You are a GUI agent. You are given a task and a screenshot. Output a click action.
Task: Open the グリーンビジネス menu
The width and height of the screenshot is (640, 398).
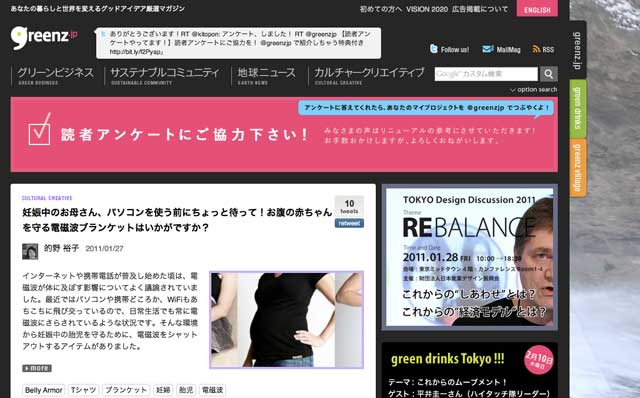click(x=55, y=75)
